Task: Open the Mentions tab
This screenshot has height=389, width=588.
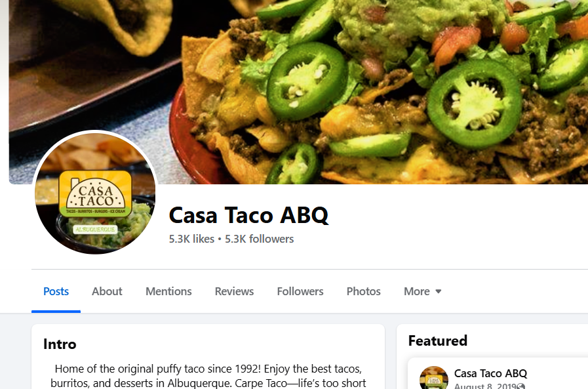Action: tap(168, 291)
